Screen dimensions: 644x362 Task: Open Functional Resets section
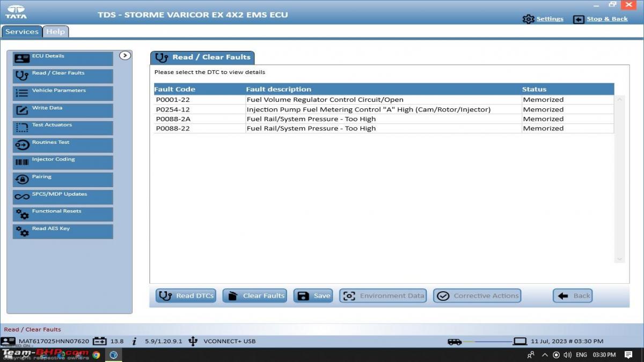pos(63,214)
